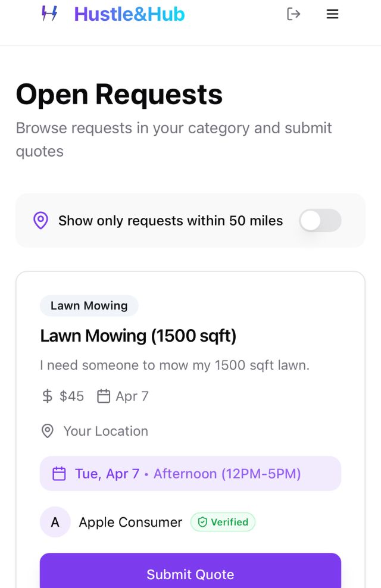Click the calendar icon beside Apr 7
Viewport: 381px width, 588px height.
(x=104, y=396)
